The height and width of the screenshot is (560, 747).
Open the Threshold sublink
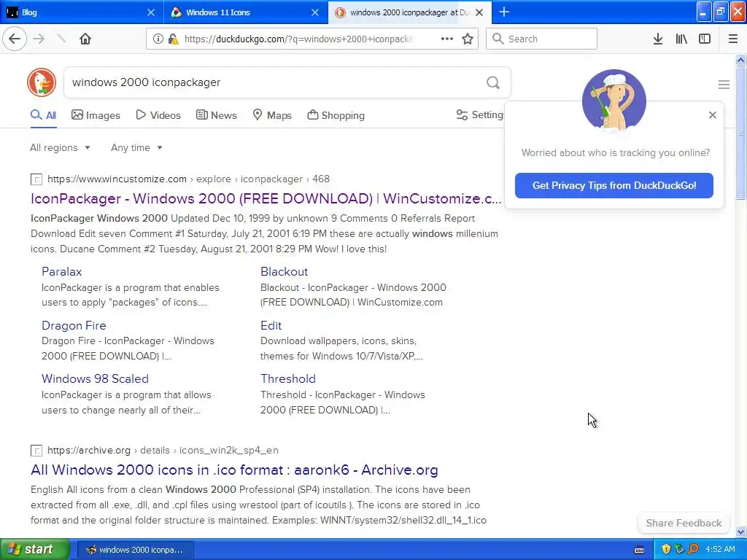[287, 378]
